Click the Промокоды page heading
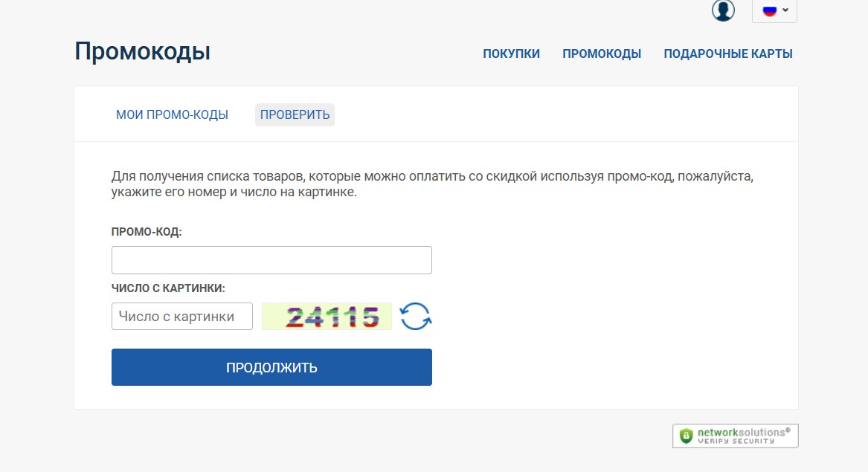This screenshot has width=868, height=472. [142, 51]
